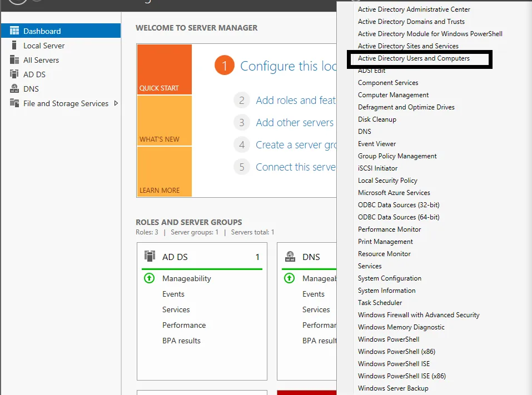
Task: Click the orange step 1 circle
Action: [224, 66]
